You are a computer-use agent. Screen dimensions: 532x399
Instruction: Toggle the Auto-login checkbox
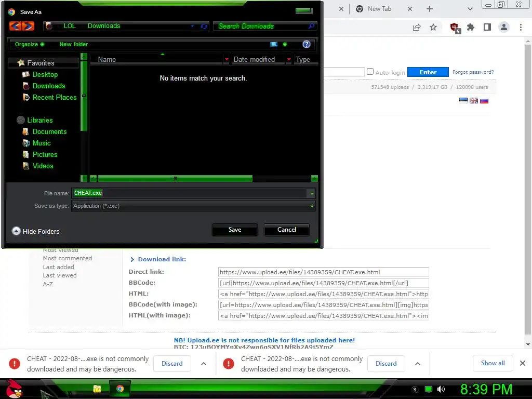point(370,72)
